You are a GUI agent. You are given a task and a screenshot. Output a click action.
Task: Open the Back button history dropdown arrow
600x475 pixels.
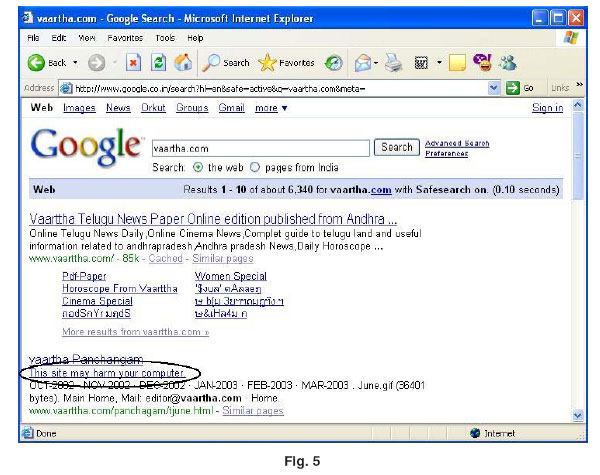[x=74, y=63]
